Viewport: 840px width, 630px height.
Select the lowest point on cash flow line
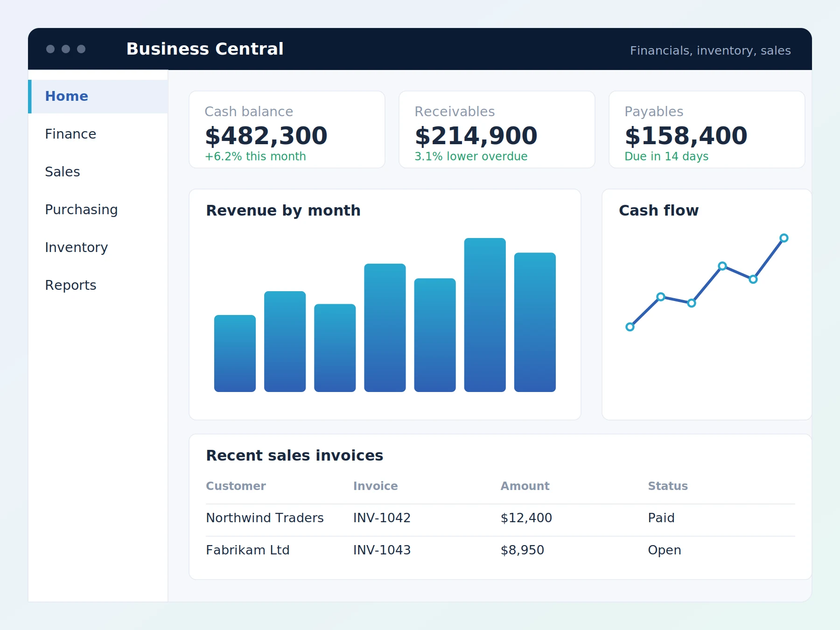(630, 327)
